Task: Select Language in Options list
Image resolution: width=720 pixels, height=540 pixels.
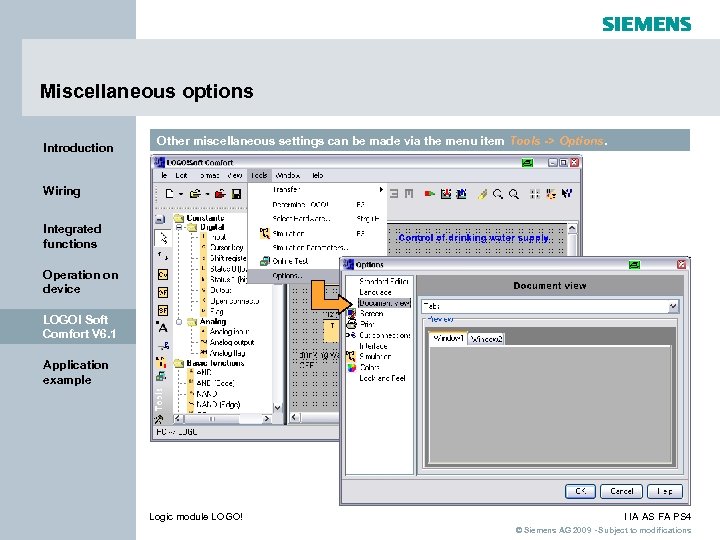Action: (375, 292)
